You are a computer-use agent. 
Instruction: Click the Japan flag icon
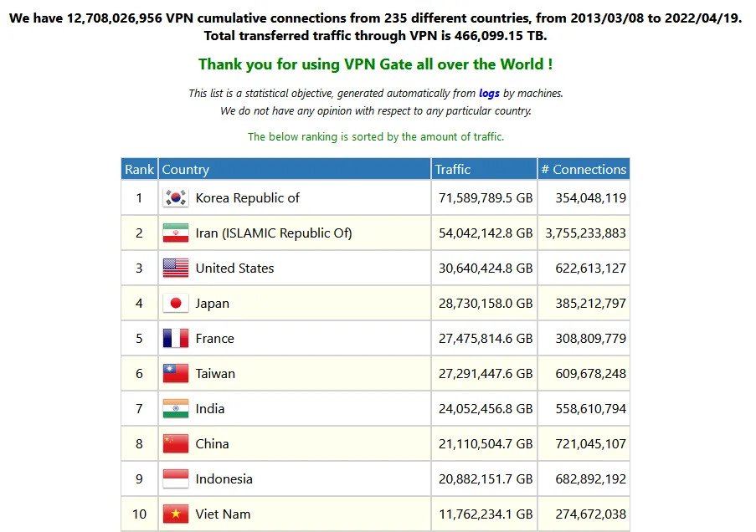tap(176, 304)
